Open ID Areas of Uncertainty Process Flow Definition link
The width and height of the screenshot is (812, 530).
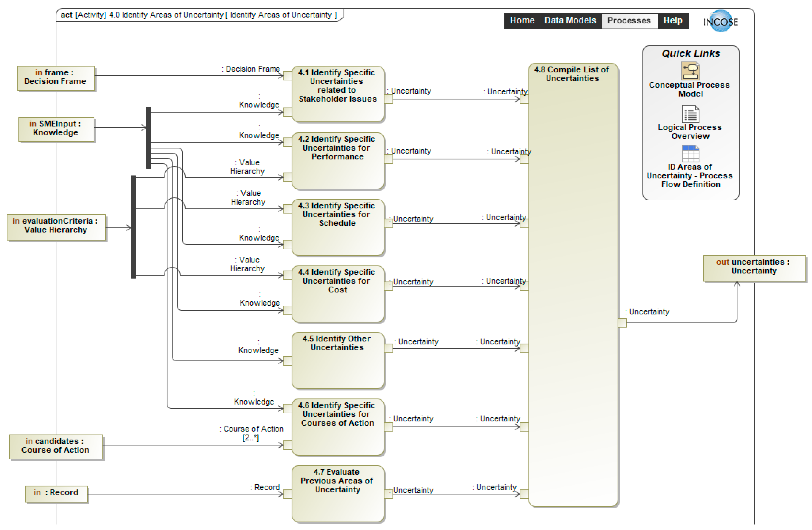tap(690, 175)
